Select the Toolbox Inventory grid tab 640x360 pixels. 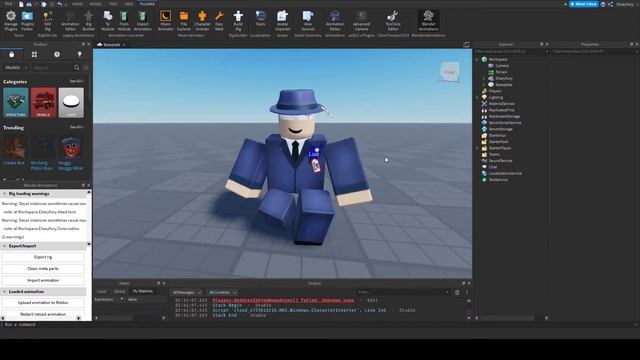(34, 54)
